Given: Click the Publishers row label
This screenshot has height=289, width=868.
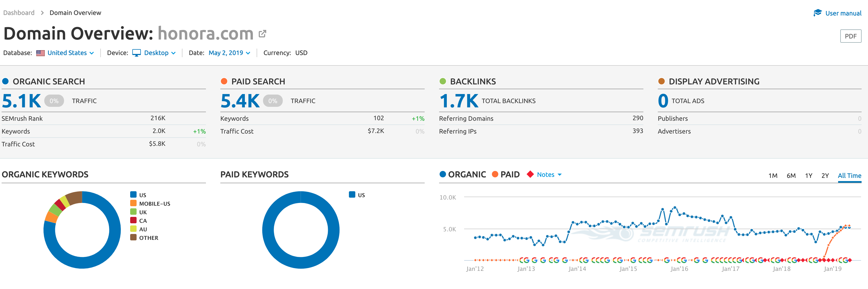Looking at the screenshot, I should coord(672,118).
